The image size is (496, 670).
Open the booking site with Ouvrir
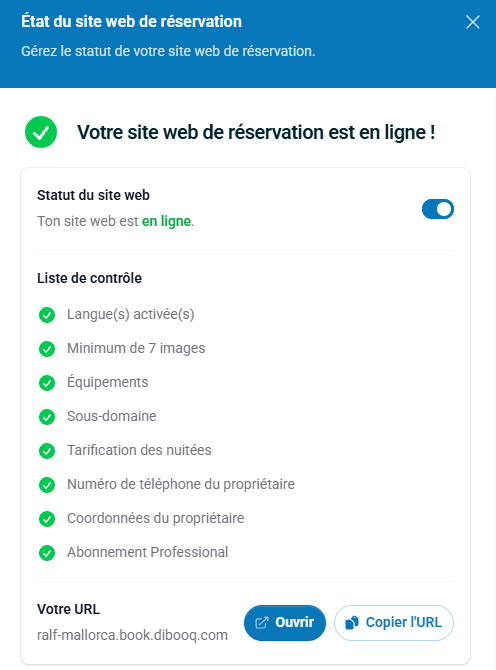285,623
